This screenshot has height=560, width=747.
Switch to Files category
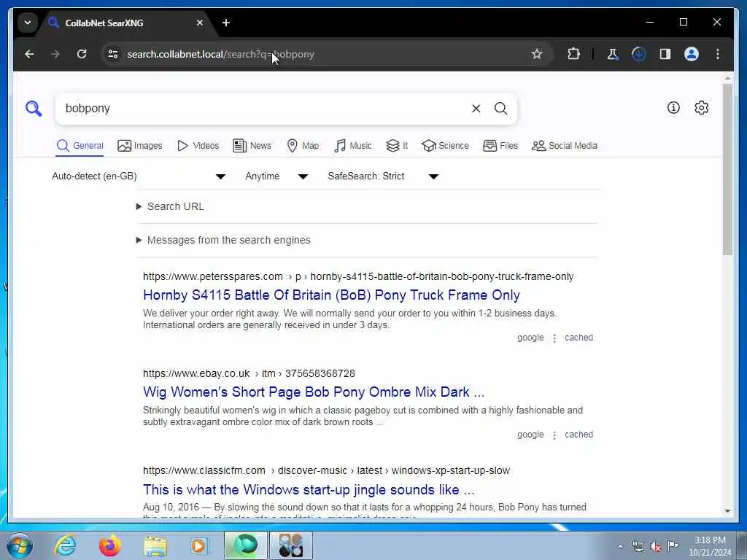click(x=500, y=146)
